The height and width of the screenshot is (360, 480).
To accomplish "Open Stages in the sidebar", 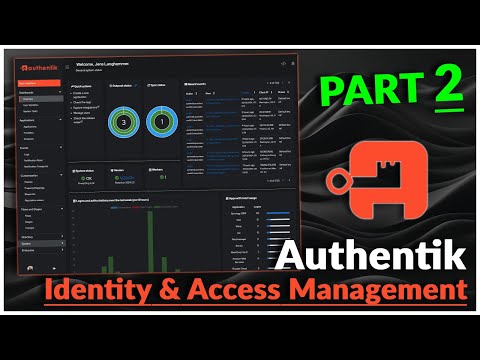I will (29, 222).
